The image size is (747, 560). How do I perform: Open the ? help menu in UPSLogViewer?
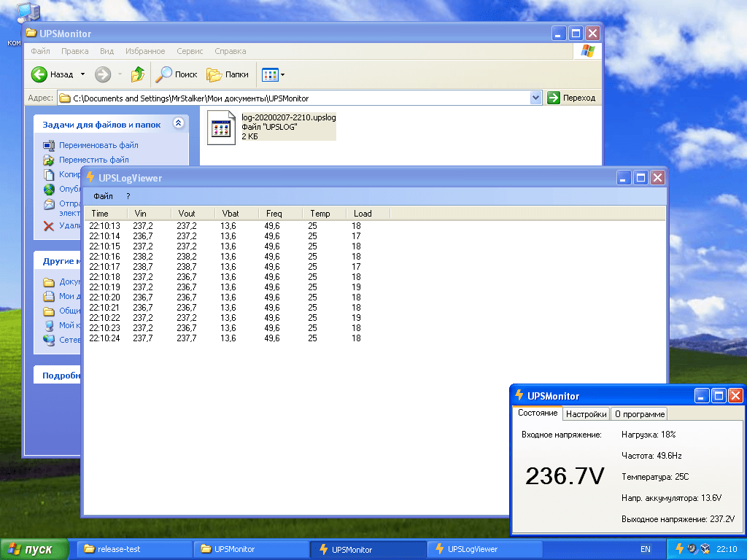[128, 196]
